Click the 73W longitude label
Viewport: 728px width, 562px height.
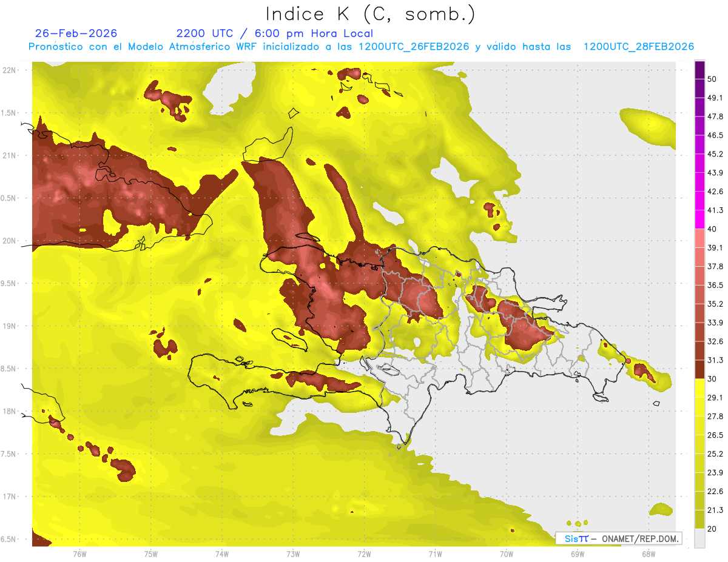pos(293,554)
